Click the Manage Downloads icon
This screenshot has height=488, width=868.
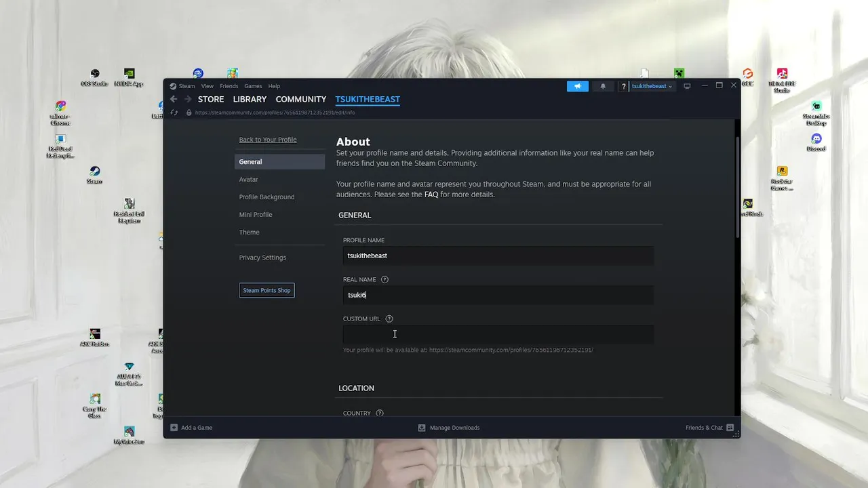422,428
